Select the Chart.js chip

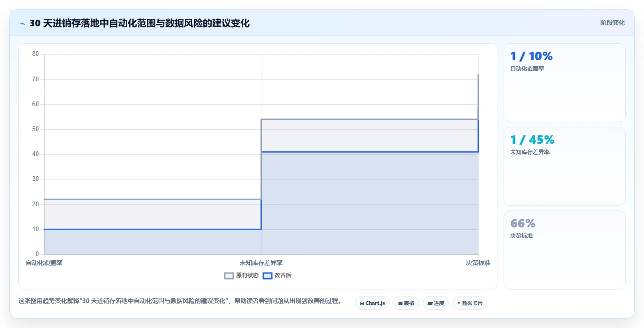pos(372,303)
